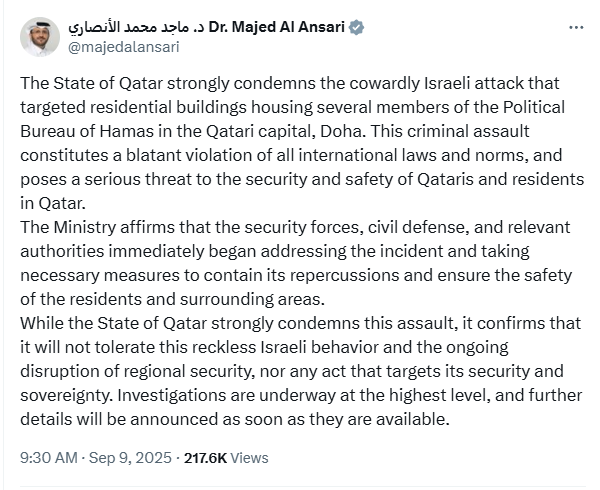Open the @majedalansari handle link
Screen dimensions: 600x490
click(x=124, y=47)
